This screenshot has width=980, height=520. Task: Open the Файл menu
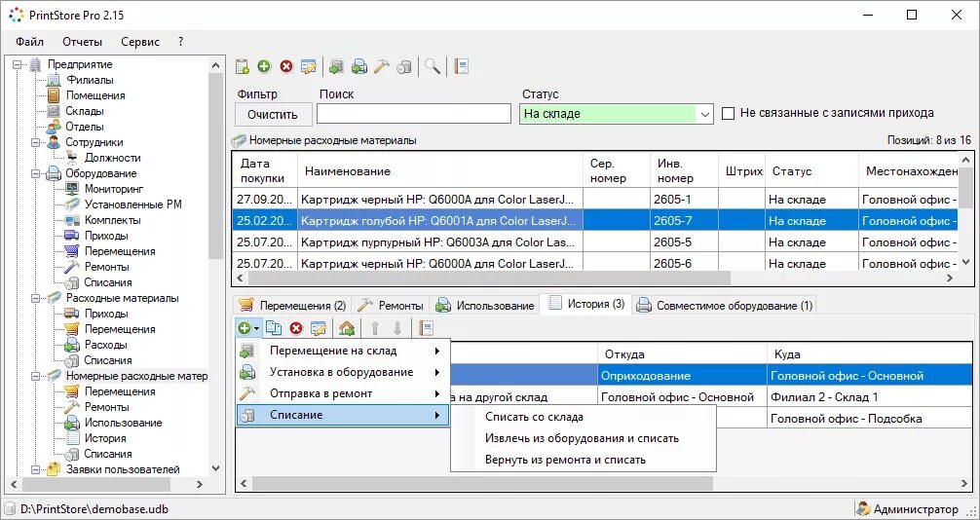(30, 42)
